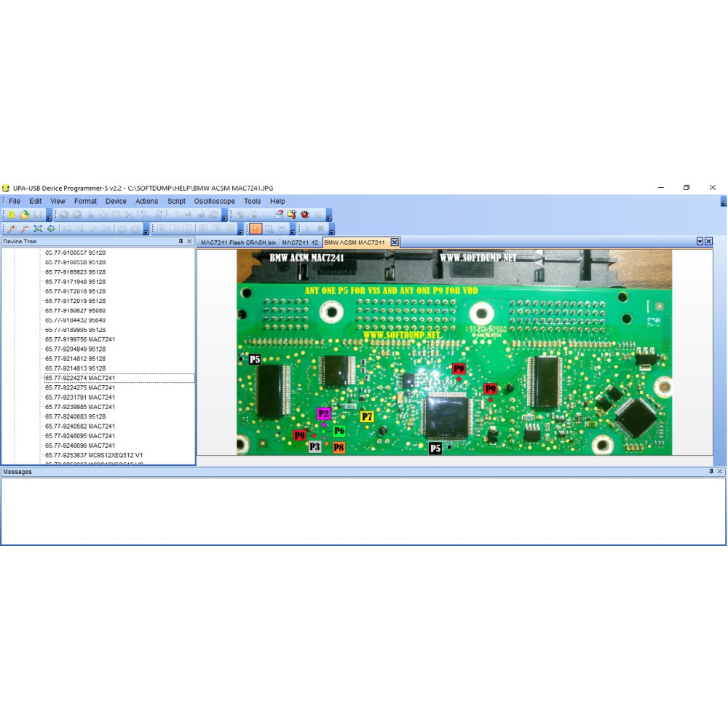The width and height of the screenshot is (728, 728).
Task: Click the script Stop square icon
Action: point(320,229)
